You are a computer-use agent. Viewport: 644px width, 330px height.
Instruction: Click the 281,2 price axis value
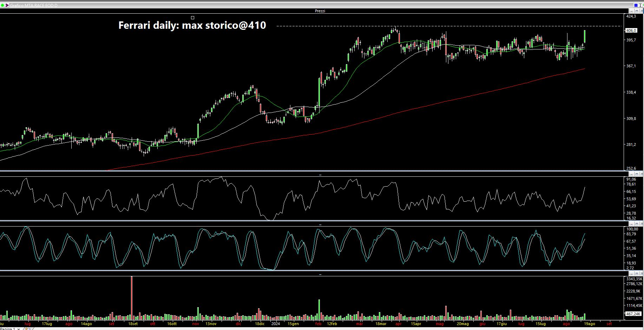point(631,144)
